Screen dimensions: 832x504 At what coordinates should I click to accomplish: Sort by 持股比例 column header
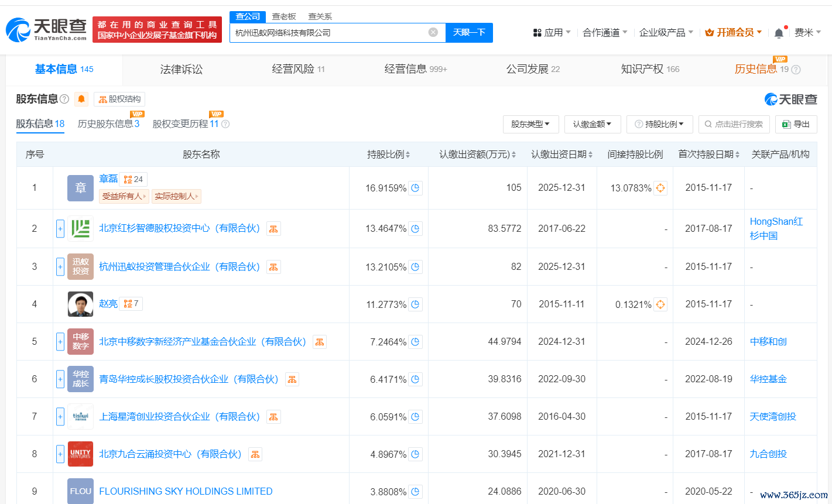click(x=388, y=155)
